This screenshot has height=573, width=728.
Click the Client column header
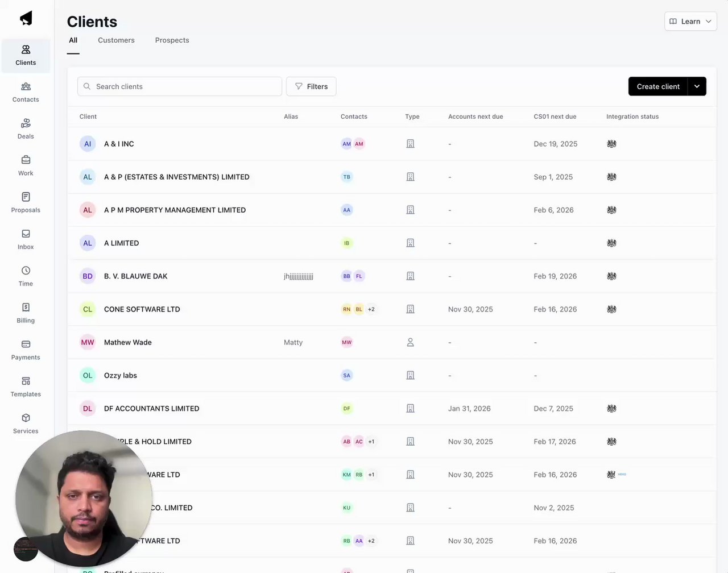[88, 117]
